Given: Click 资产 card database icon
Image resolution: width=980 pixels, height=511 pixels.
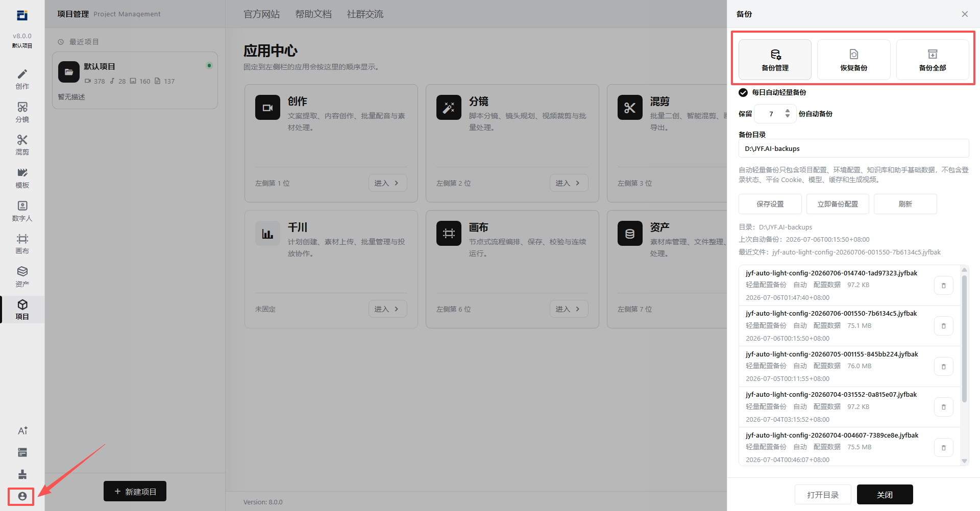Looking at the screenshot, I should click(x=630, y=234).
